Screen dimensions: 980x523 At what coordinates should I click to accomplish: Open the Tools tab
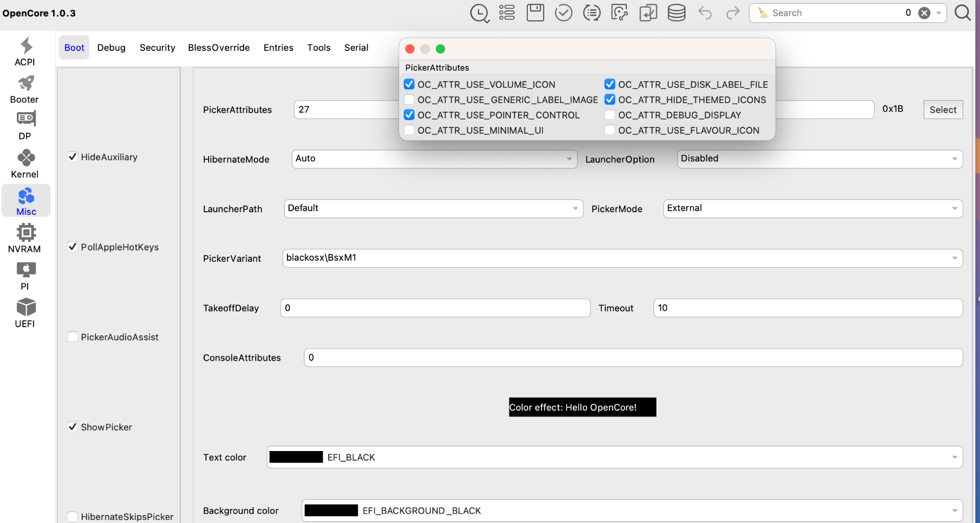(x=318, y=47)
